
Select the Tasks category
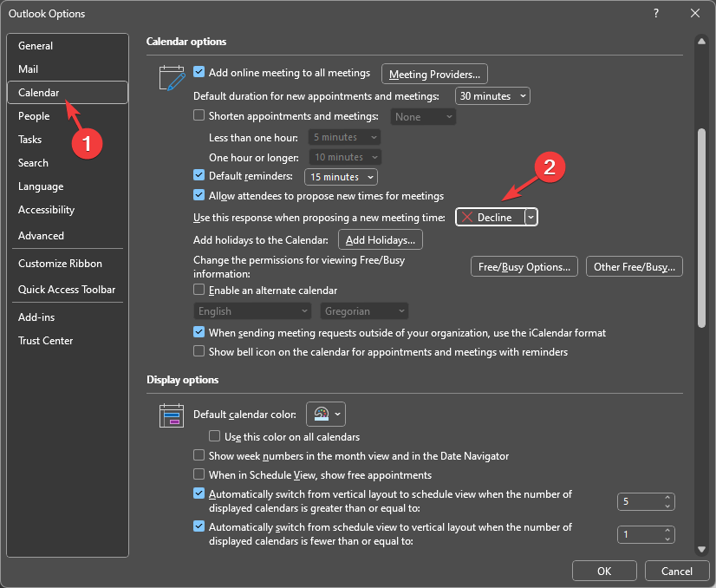(x=68, y=140)
